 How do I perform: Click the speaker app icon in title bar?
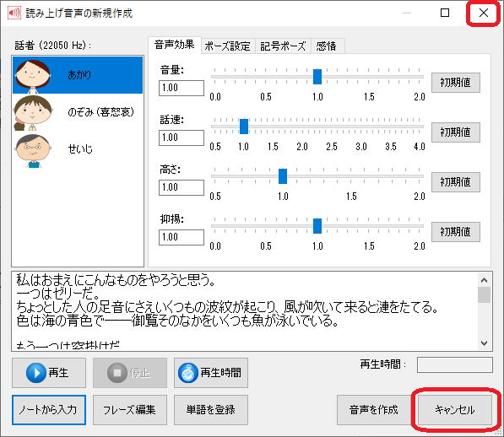pos(14,13)
